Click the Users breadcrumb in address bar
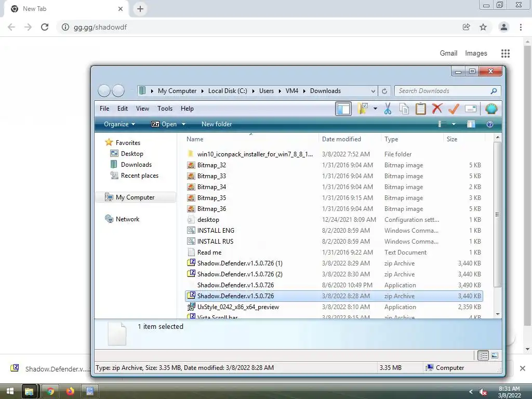 (267, 91)
